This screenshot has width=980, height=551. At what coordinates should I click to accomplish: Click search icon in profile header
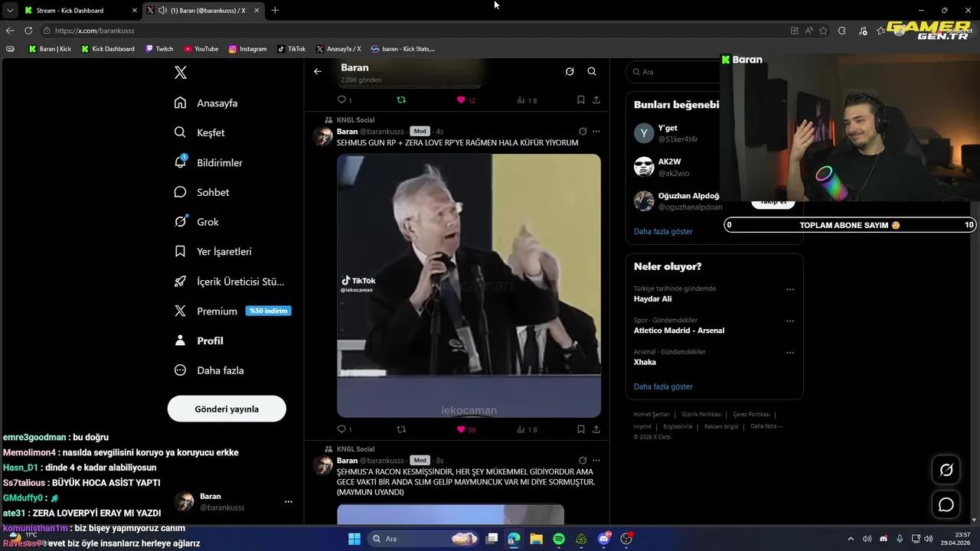pos(592,71)
